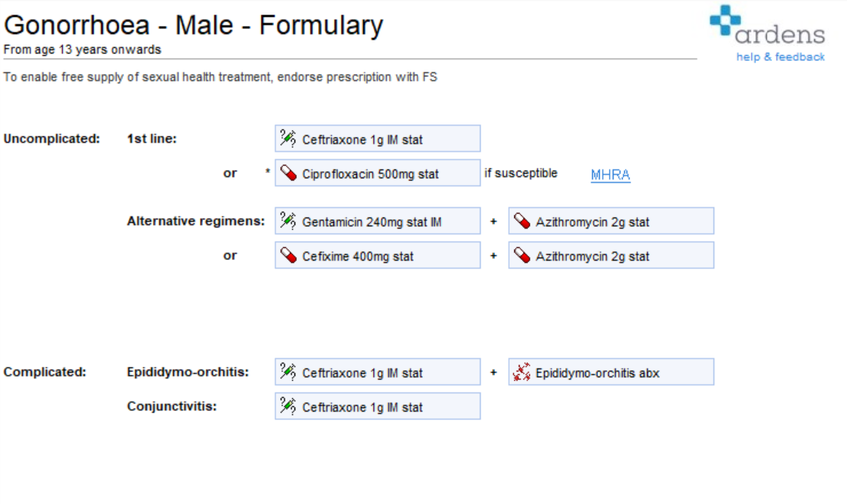Click the capsule icon on Azithromycin next to Gentamicin
The image size is (847, 504).
coord(522,221)
